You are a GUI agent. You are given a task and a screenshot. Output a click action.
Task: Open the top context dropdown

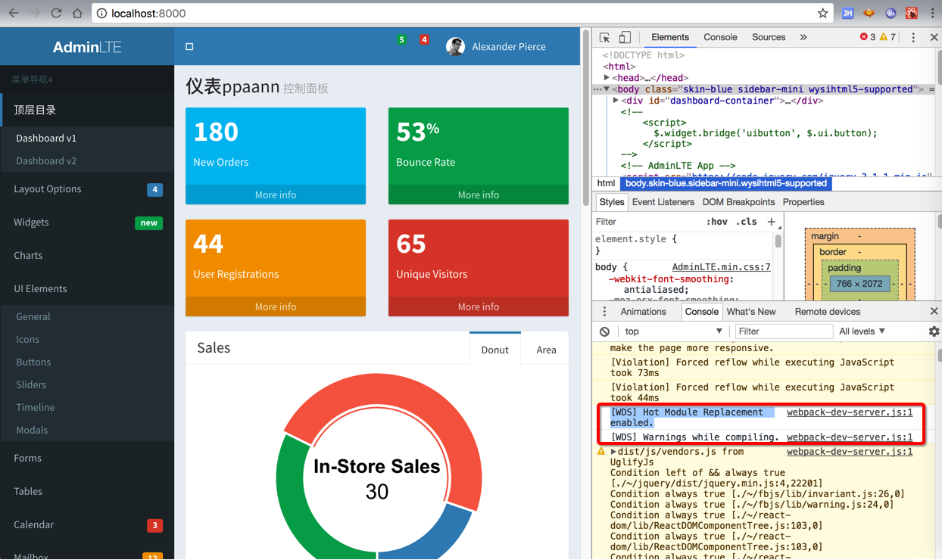coord(673,331)
